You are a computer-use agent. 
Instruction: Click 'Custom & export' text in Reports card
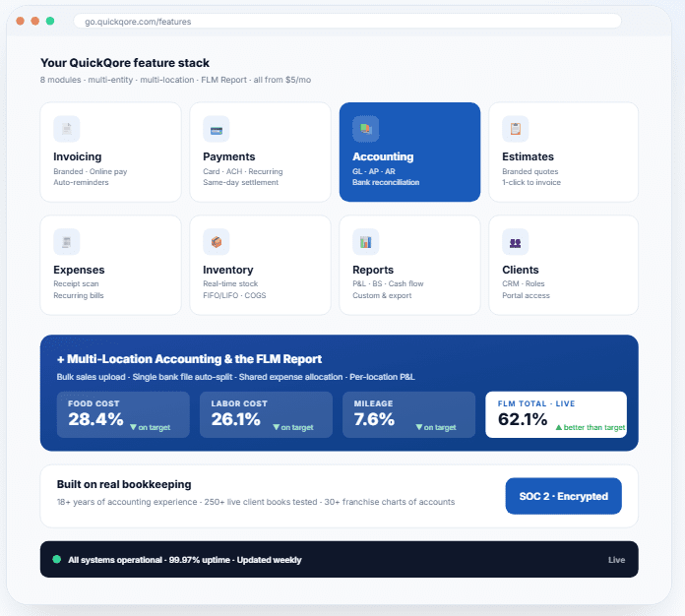(382, 295)
